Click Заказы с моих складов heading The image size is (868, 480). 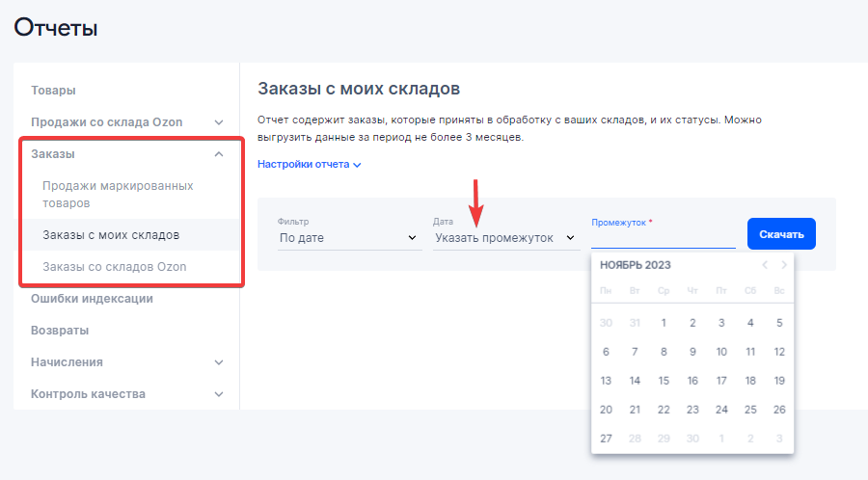[x=359, y=89]
